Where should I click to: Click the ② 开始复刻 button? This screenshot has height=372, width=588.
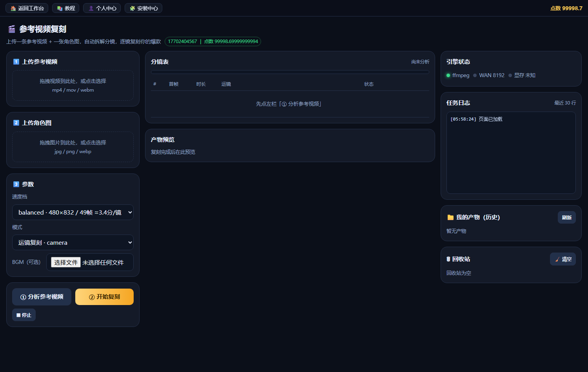104,297
